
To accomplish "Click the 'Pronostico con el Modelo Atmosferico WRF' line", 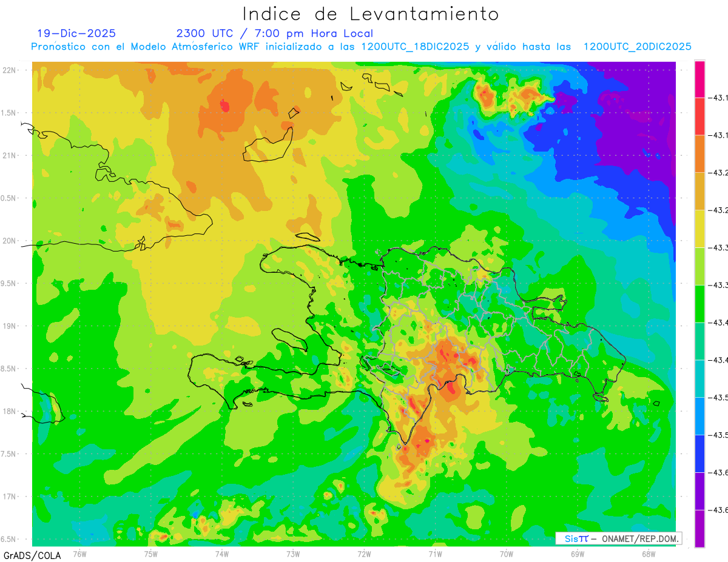I will (361, 47).
